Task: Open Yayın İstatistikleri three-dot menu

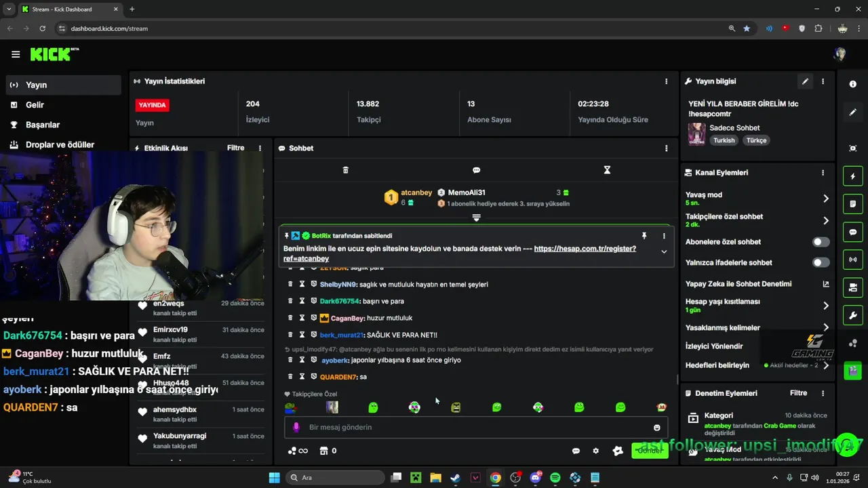Action: tap(666, 81)
